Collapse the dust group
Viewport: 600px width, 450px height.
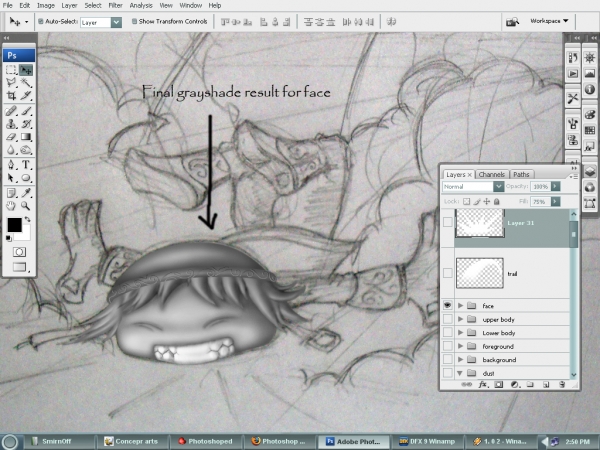460,373
